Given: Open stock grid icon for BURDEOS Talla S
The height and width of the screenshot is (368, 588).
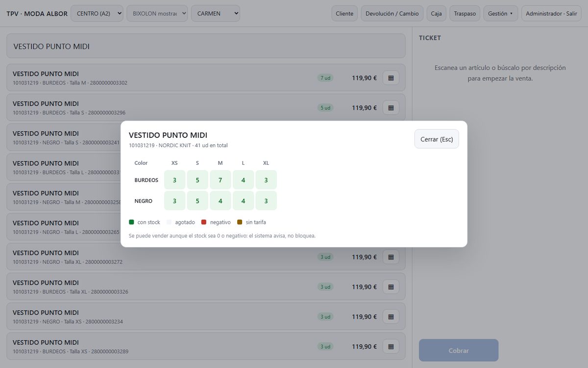Looking at the screenshot, I should click(391, 107).
